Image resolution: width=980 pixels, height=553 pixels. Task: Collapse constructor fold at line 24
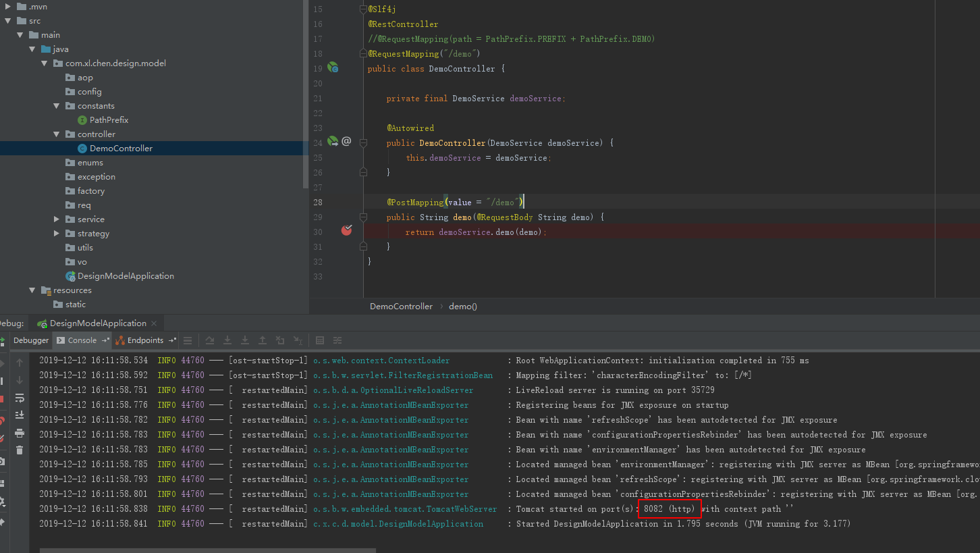click(x=363, y=143)
